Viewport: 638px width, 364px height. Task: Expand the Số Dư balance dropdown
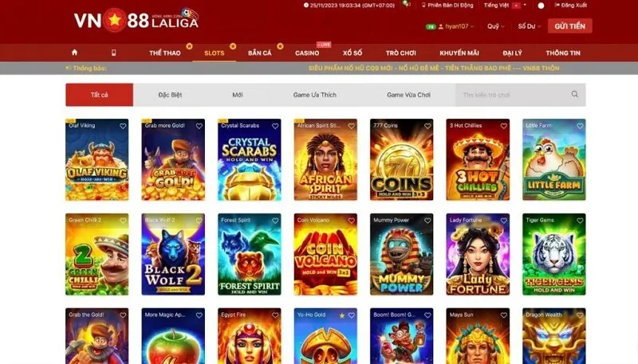(x=529, y=26)
